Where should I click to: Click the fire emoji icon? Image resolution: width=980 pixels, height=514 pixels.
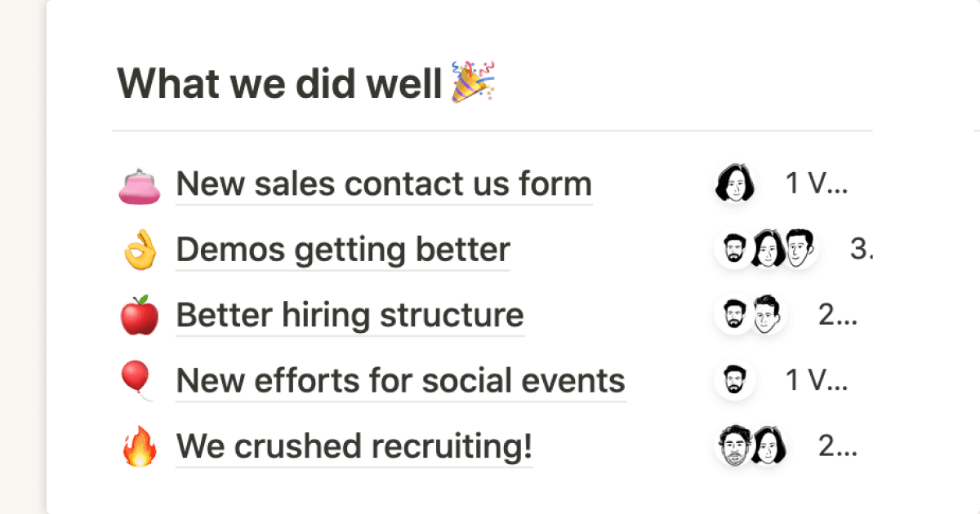pos(140,447)
